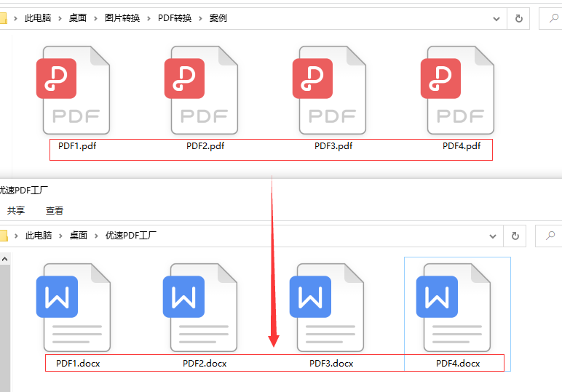This screenshot has height=392, width=562.
Task: Select the PDF2.docx Word file icon
Action: [200, 308]
